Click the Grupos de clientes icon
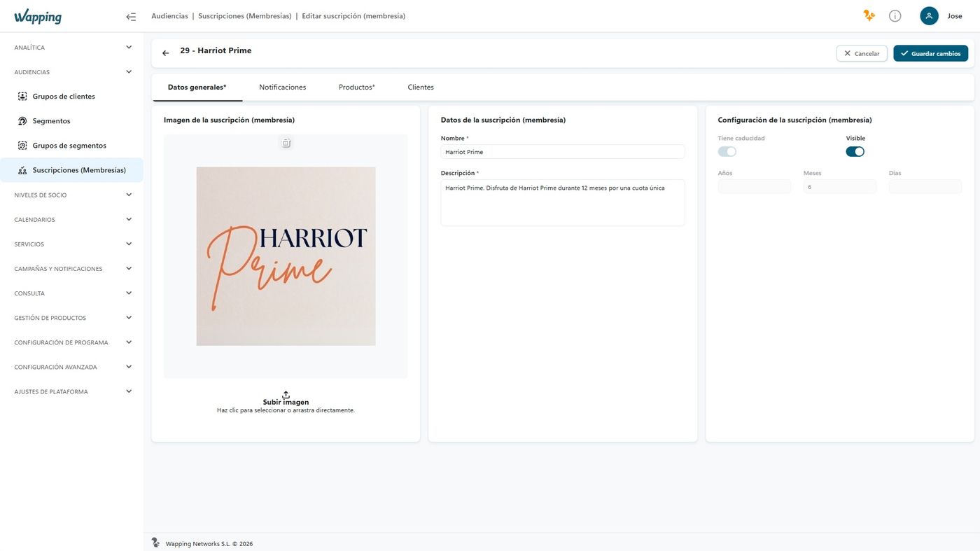This screenshot has width=980, height=551. 22,97
